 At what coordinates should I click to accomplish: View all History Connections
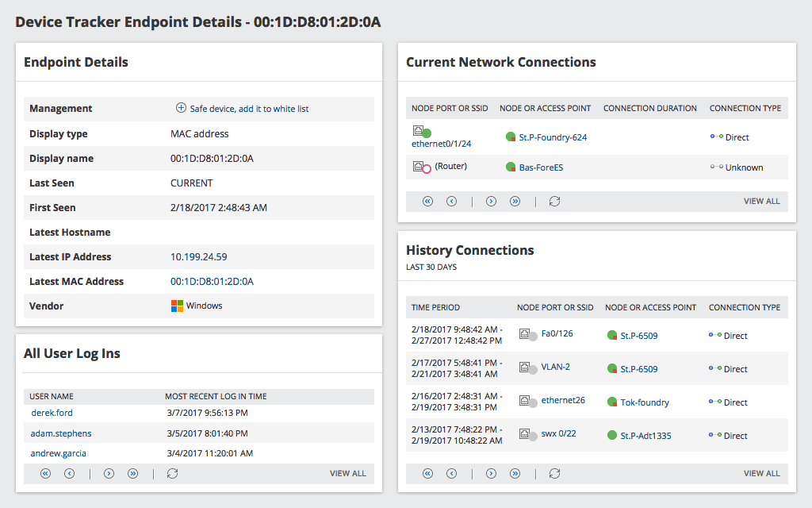point(761,473)
